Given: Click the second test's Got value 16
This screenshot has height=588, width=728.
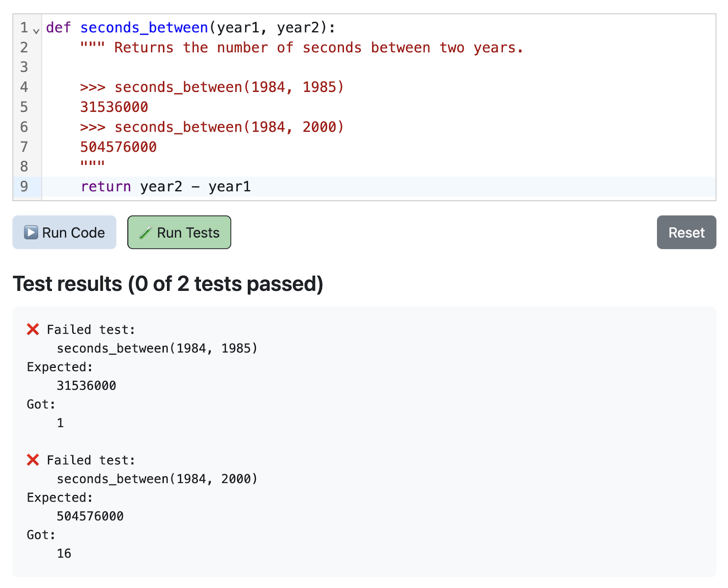Looking at the screenshot, I should click(64, 553).
